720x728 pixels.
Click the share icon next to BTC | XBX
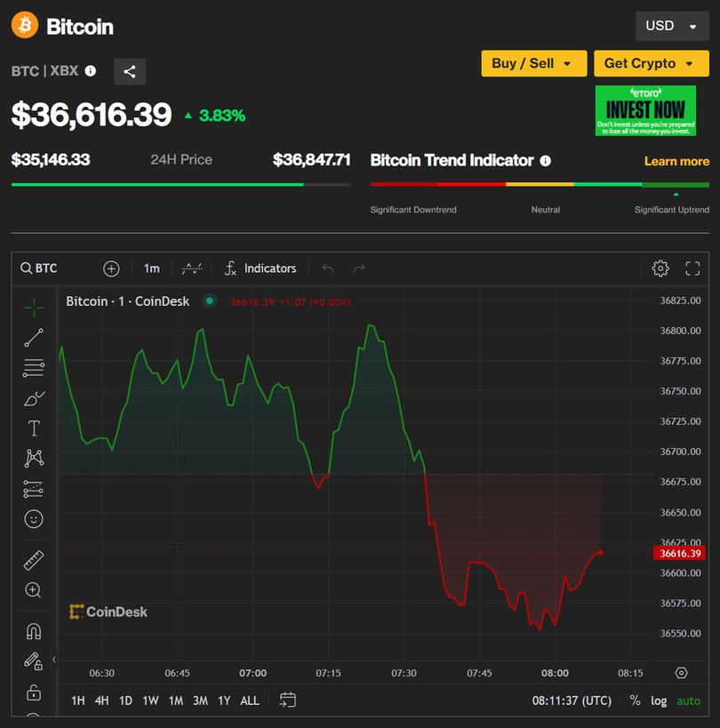(130, 72)
